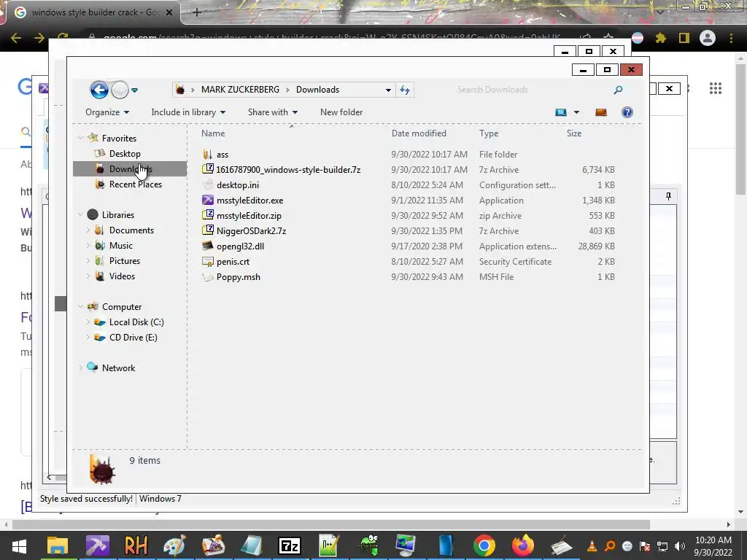Expand the Documents library node
The image size is (747, 560).
coord(88,230)
